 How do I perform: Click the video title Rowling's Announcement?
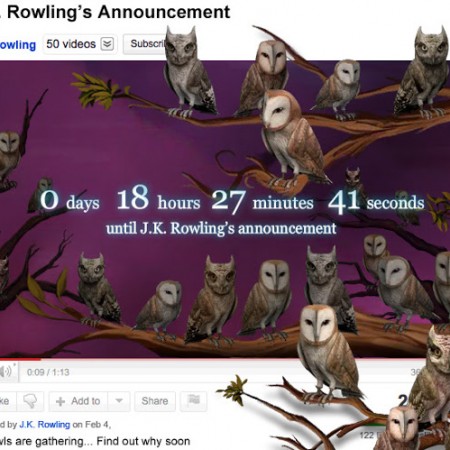coord(117,12)
